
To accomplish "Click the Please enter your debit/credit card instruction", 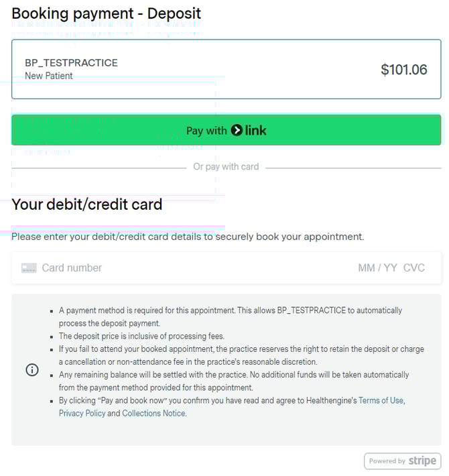I will click(x=188, y=237).
